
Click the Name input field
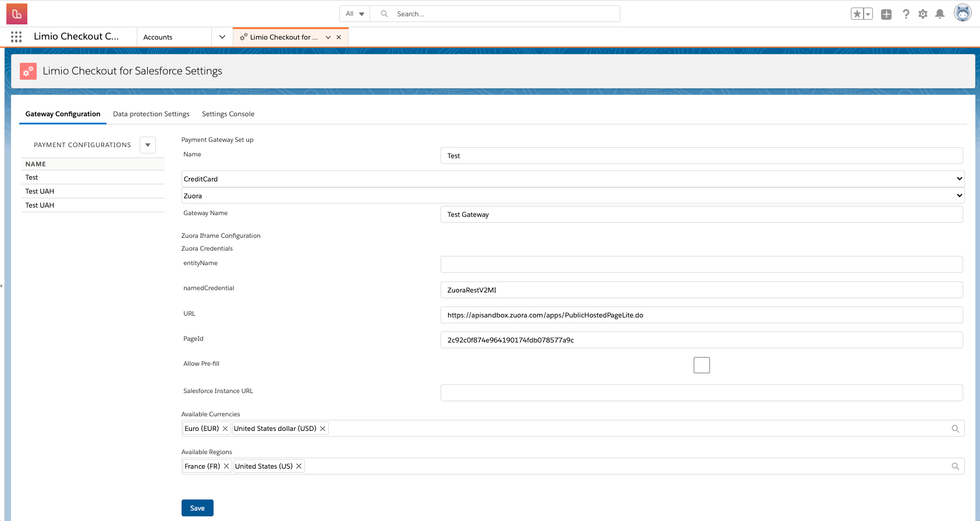pos(701,156)
